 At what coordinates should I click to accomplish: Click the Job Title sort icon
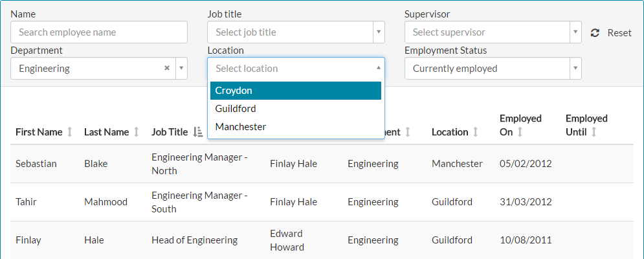(198, 132)
